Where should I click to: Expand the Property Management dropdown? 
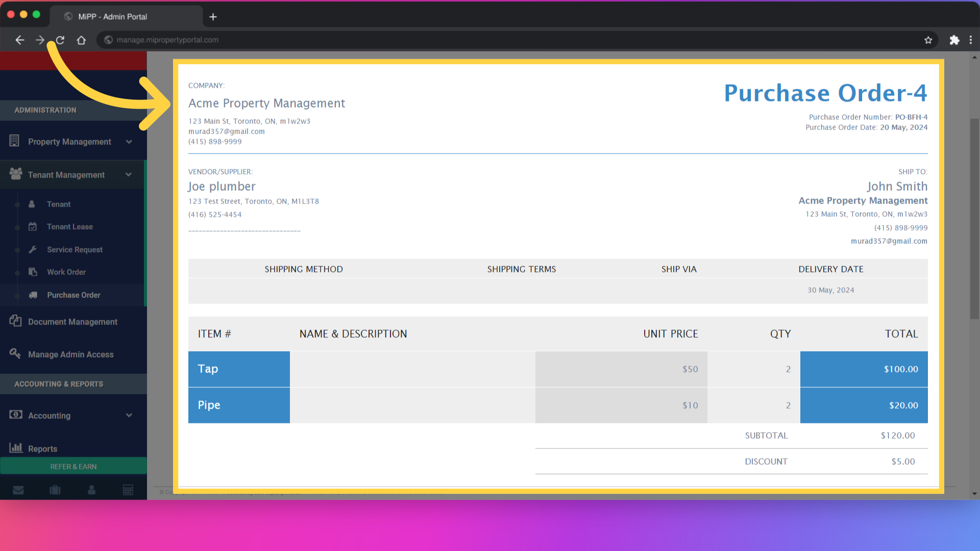[x=129, y=141]
